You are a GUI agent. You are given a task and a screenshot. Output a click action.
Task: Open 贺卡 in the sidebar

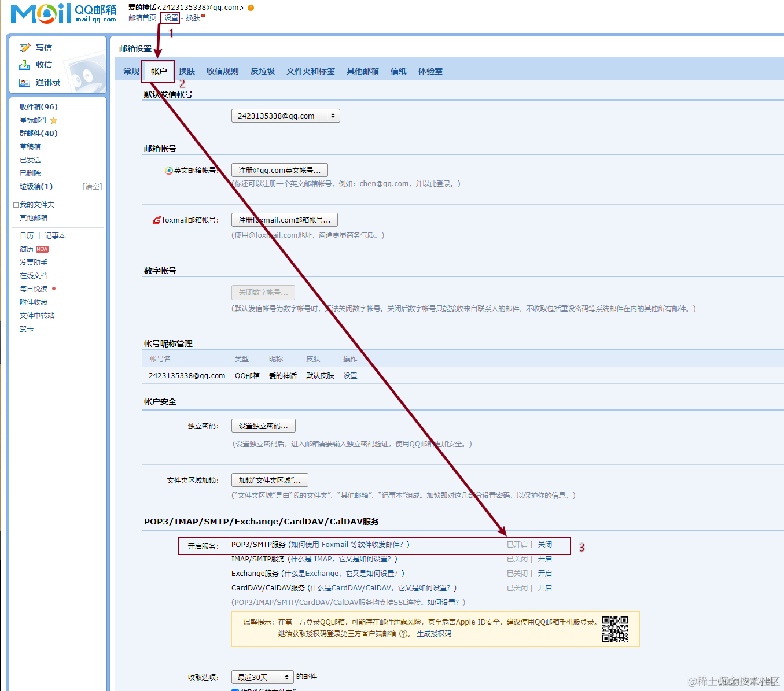pos(27,329)
